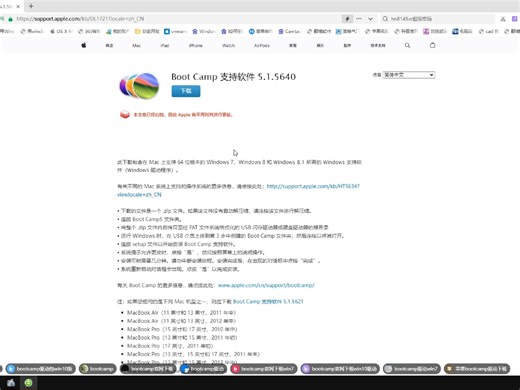Open the Boot Camp 支持软件 5.1.5621 link

pyautogui.click(x=268, y=301)
